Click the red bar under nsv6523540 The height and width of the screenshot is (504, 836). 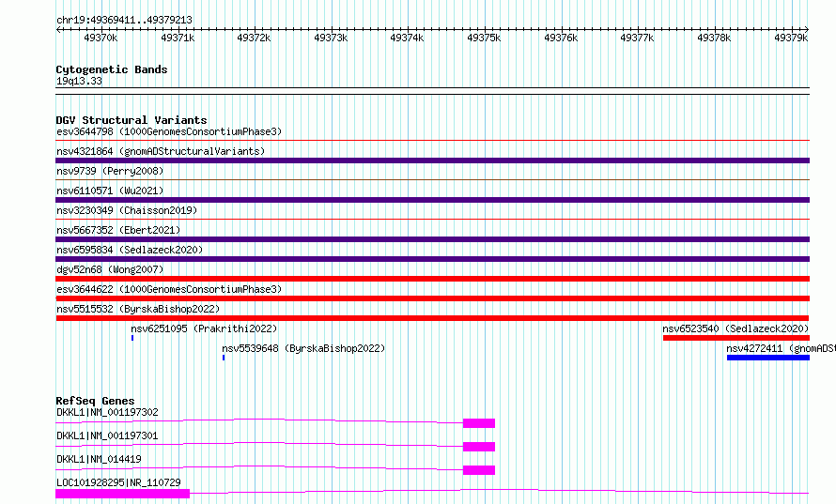coord(736,338)
